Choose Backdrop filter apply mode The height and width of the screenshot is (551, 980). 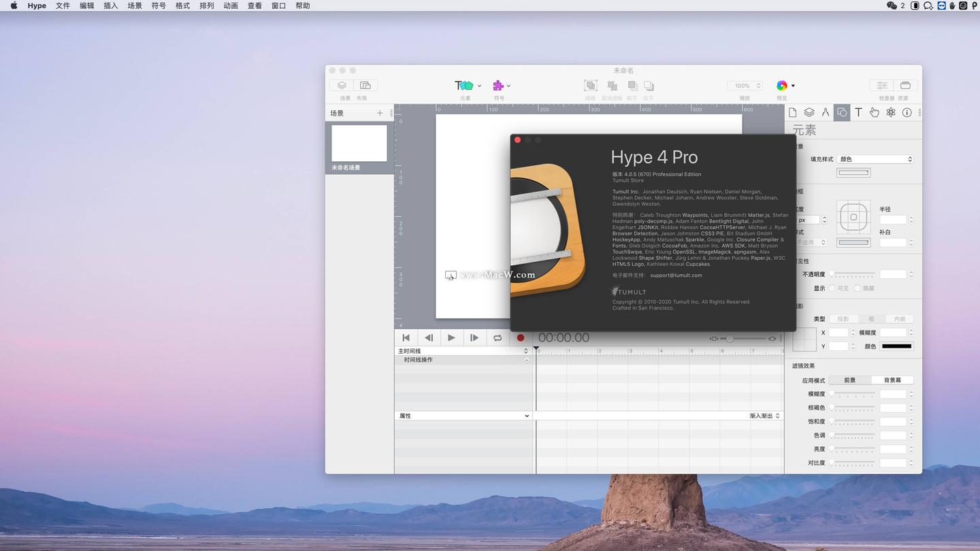click(892, 380)
